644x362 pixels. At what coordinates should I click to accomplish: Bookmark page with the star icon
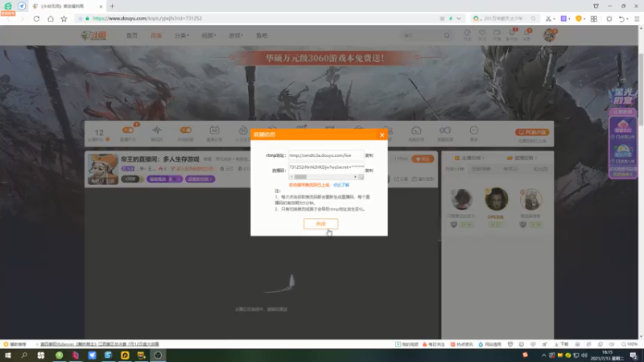(64, 19)
